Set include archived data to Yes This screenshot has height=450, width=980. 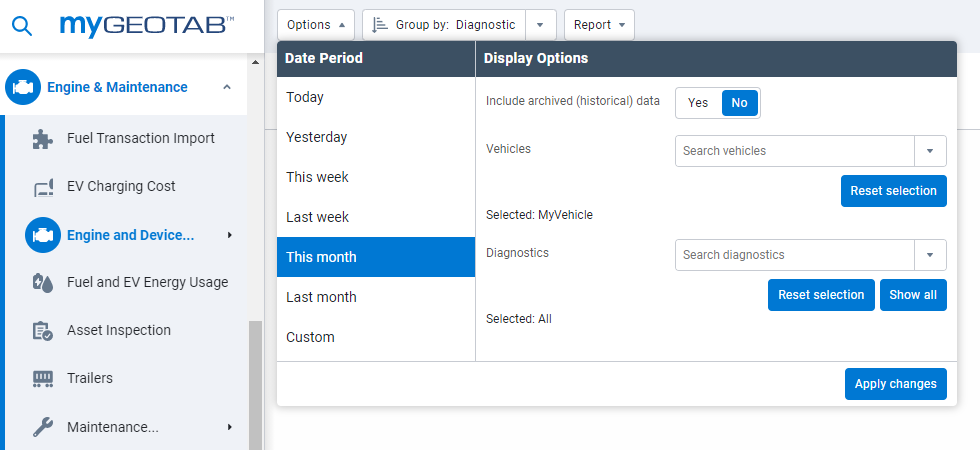[698, 103]
